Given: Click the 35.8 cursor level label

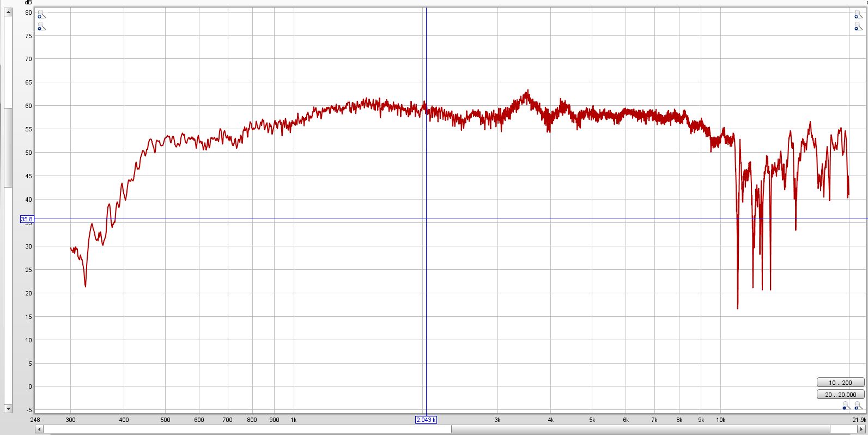Looking at the screenshot, I should pos(27,219).
